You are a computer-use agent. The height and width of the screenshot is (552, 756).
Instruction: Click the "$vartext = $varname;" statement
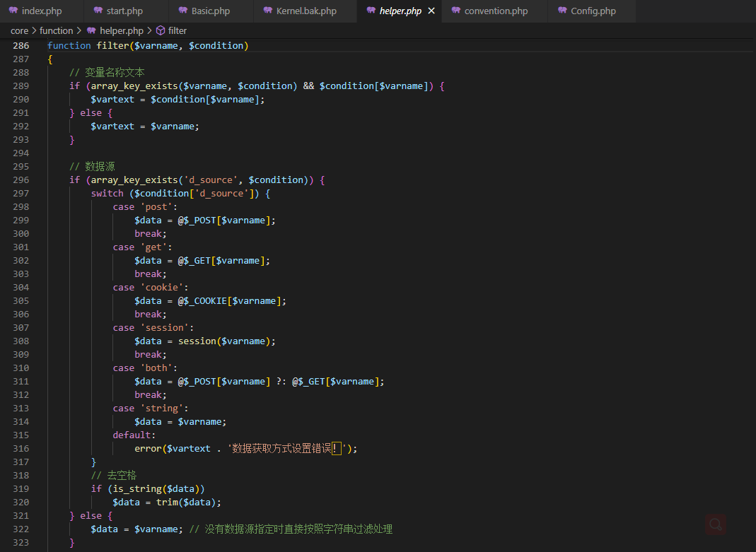[x=145, y=127]
